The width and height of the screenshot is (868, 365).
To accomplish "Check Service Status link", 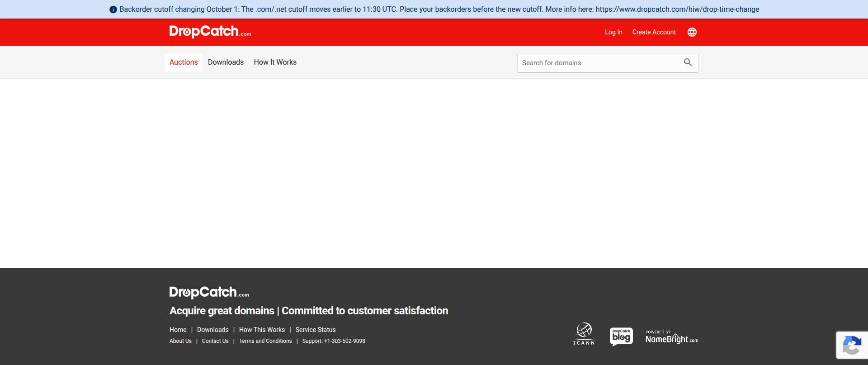I will click(x=316, y=330).
